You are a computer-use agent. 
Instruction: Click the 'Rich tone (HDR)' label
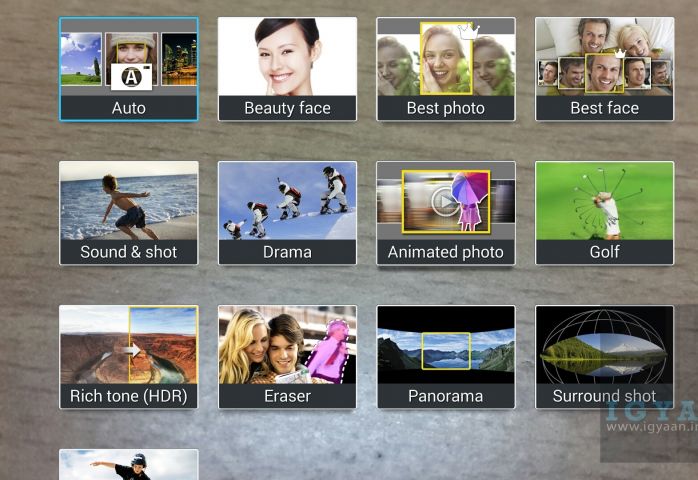pos(128,396)
